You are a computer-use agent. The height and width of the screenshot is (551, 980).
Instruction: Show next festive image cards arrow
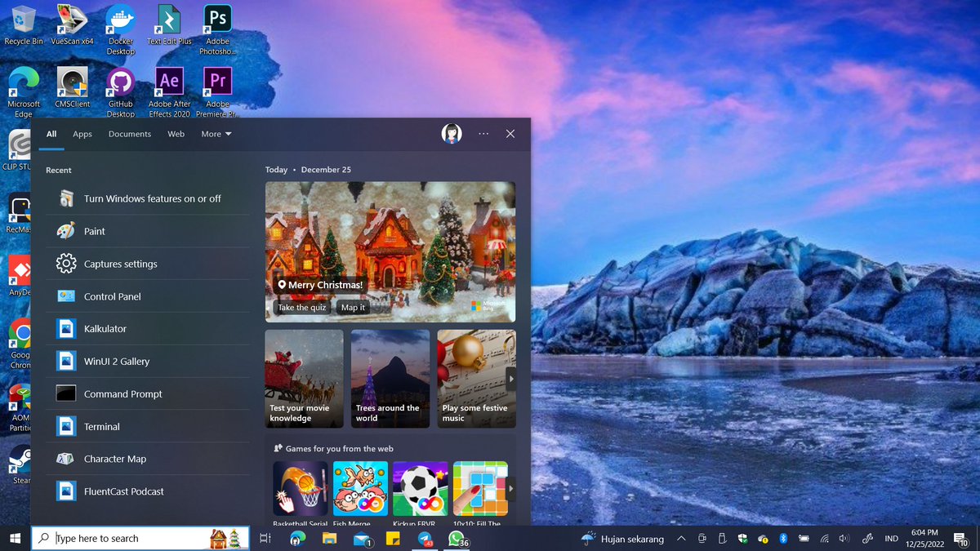pos(511,379)
